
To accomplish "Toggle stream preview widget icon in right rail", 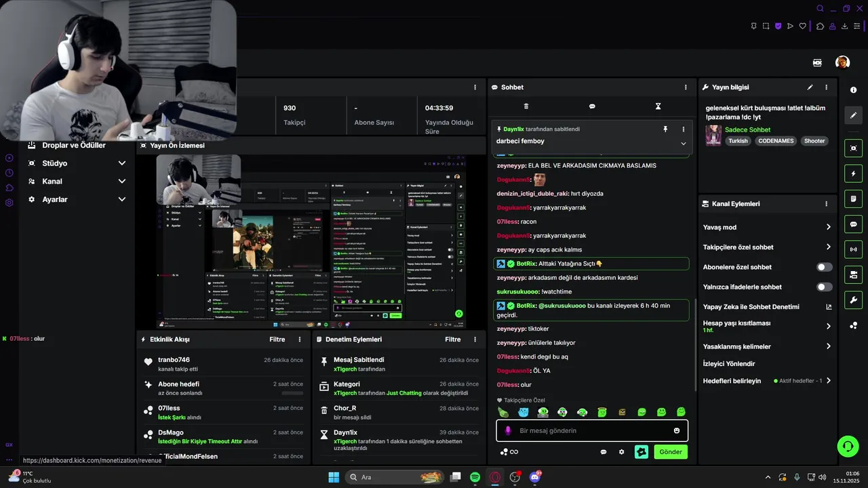I will click(853, 148).
